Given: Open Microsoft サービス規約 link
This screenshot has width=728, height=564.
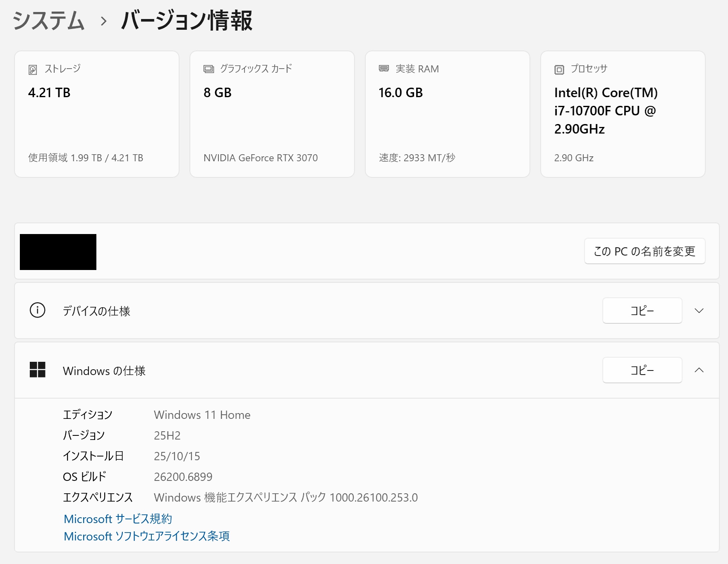Looking at the screenshot, I should [118, 519].
